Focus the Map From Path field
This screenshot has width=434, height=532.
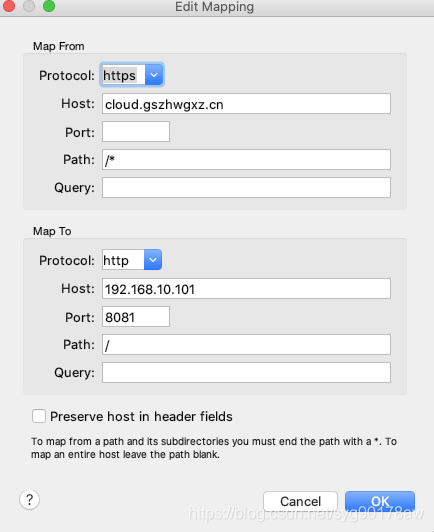pos(246,159)
